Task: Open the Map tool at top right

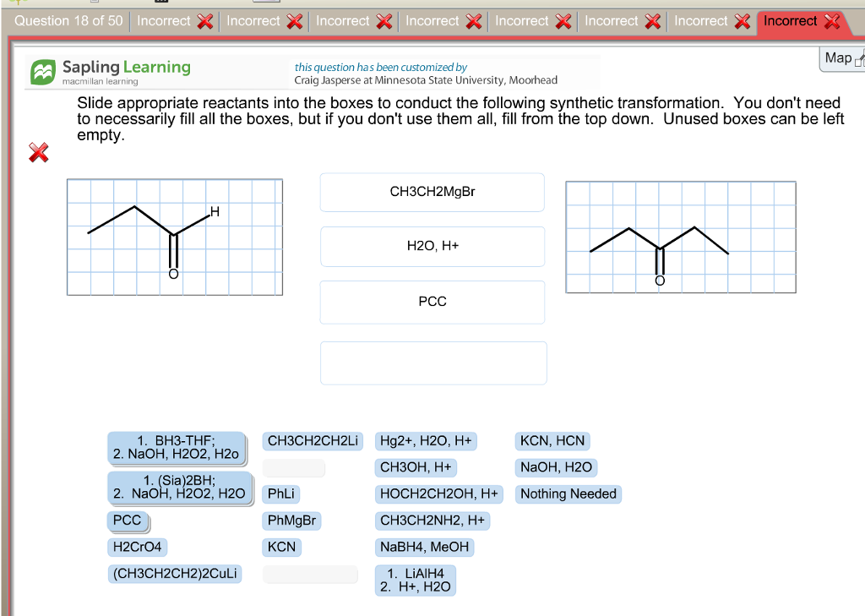Action: pyautogui.click(x=839, y=59)
